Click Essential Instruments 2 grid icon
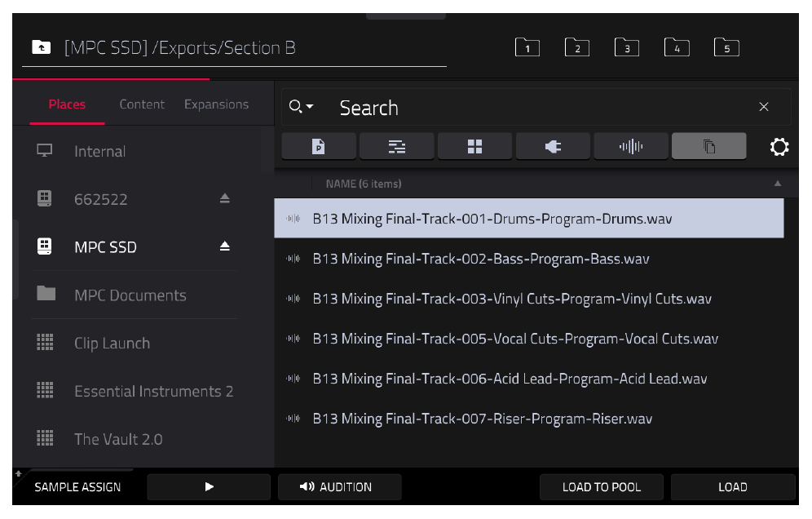 (x=45, y=390)
